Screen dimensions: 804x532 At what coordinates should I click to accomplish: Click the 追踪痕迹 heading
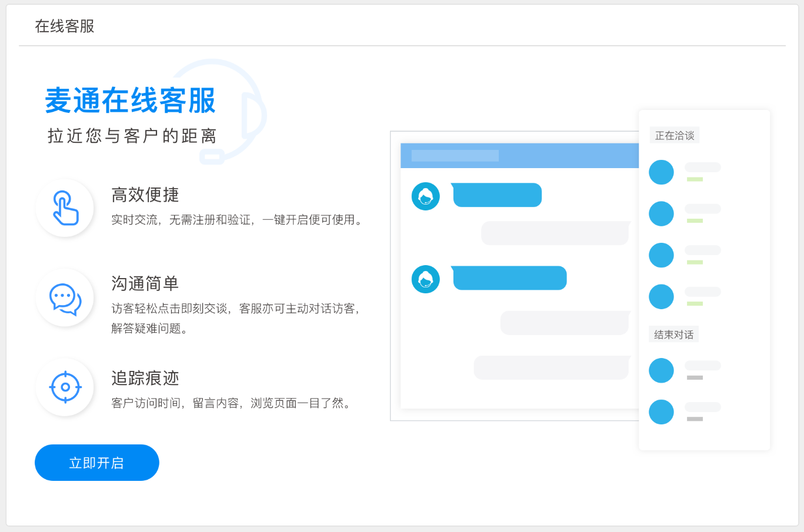145,378
